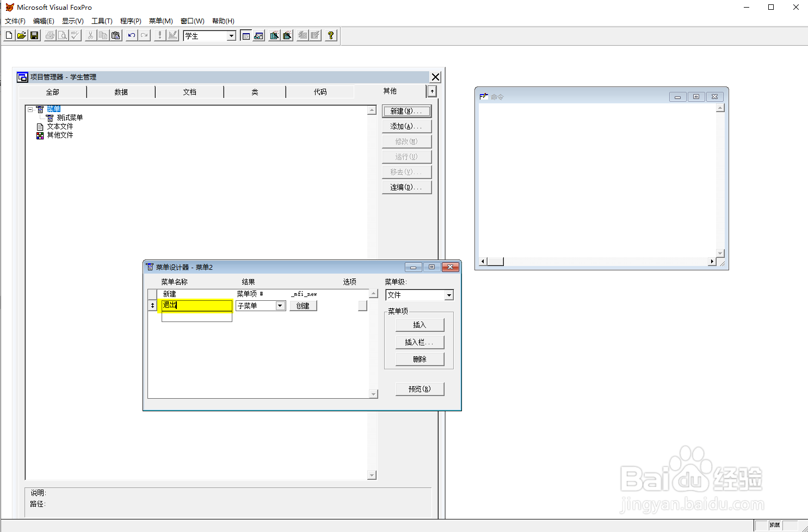Image resolution: width=808 pixels, height=532 pixels.
Task: Click the Undo arrow icon
Action: tap(131, 35)
